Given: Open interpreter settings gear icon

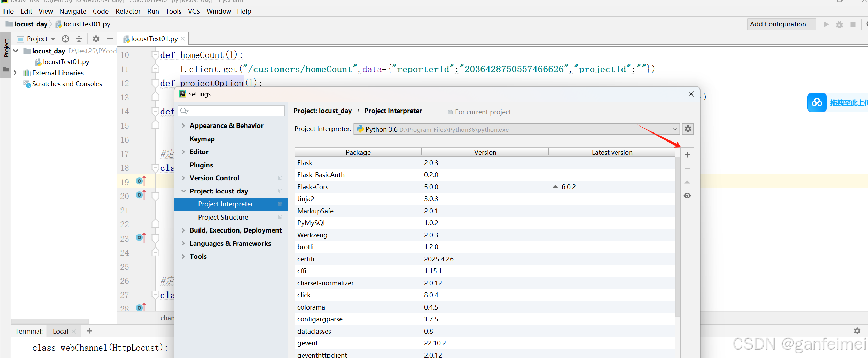Looking at the screenshot, I should tap(688, 129).
